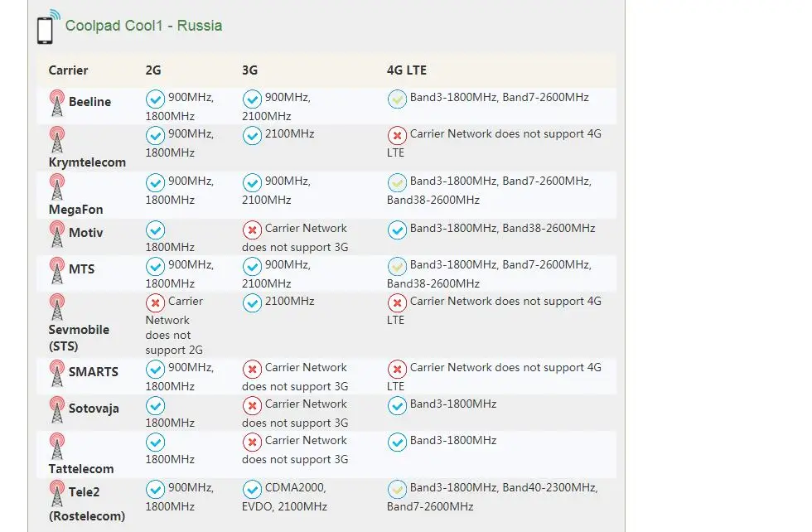Click Tele2 4G LTE partial checkmark icon
The image size is (812, 532).
coord(397,490)
